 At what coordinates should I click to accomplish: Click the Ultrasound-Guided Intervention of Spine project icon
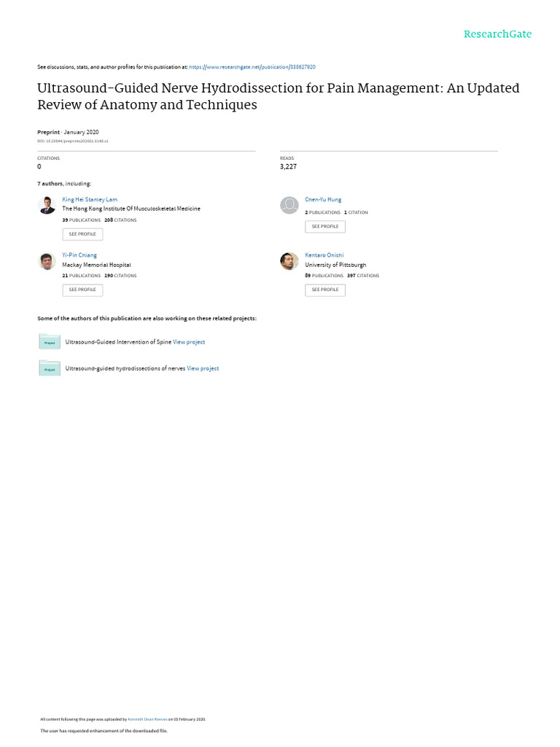(x=50, y=341)
